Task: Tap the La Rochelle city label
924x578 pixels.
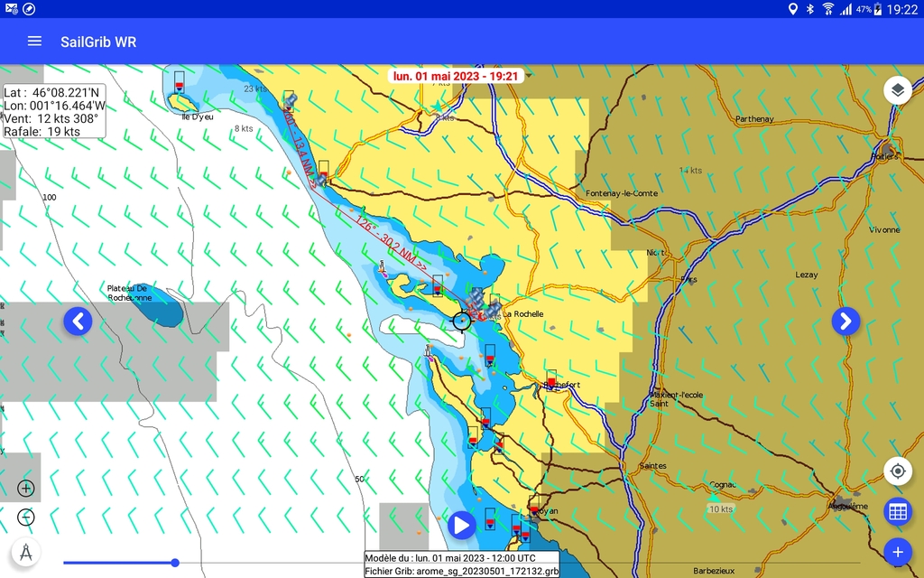Action: pyautogui.click(x=522, y=313)
